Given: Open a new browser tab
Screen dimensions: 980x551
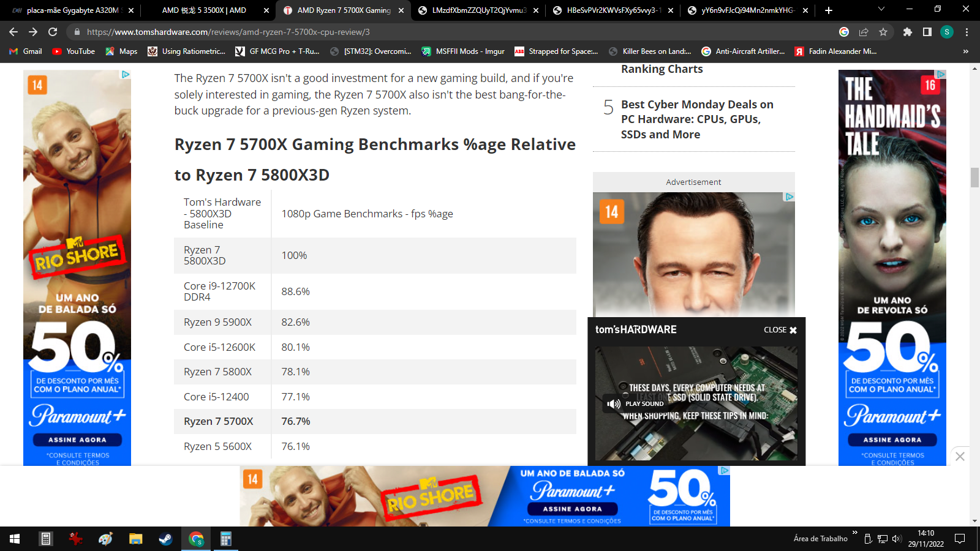Looking at the screenshot, I should coord(829,10).
